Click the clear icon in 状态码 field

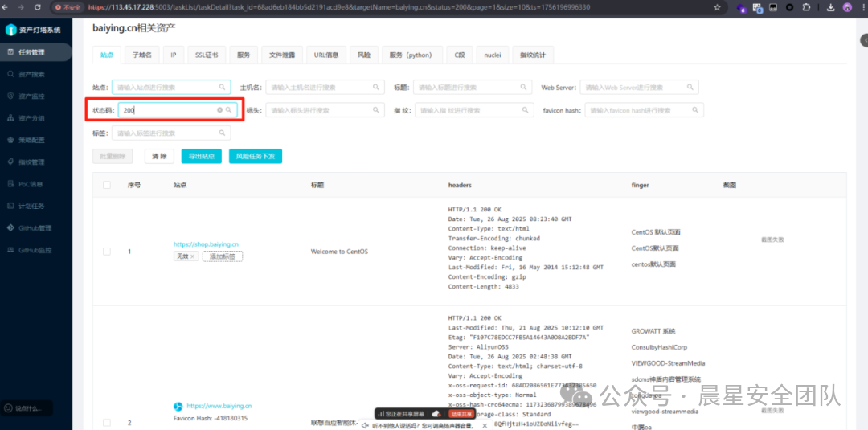219,110
